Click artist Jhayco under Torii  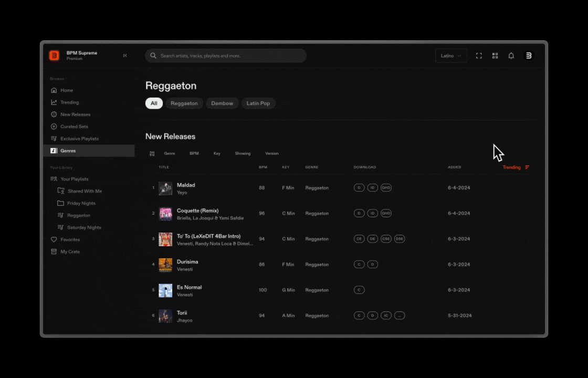[184, 320]
